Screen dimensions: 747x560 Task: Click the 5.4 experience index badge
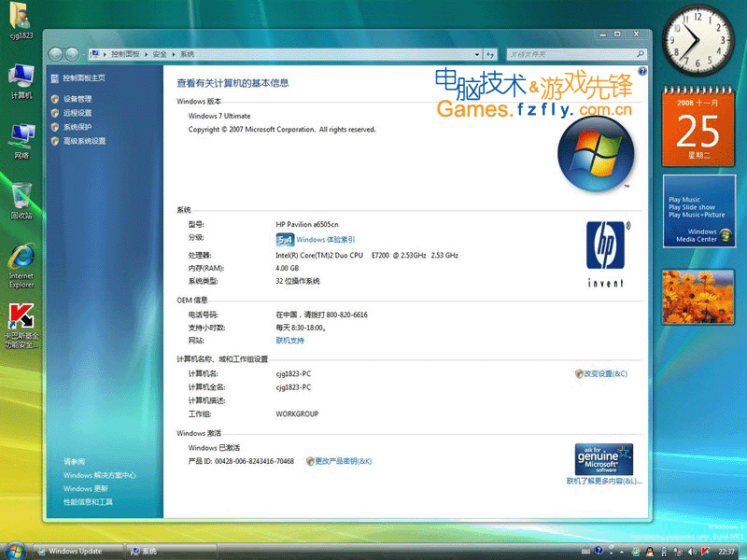point(285,240)
